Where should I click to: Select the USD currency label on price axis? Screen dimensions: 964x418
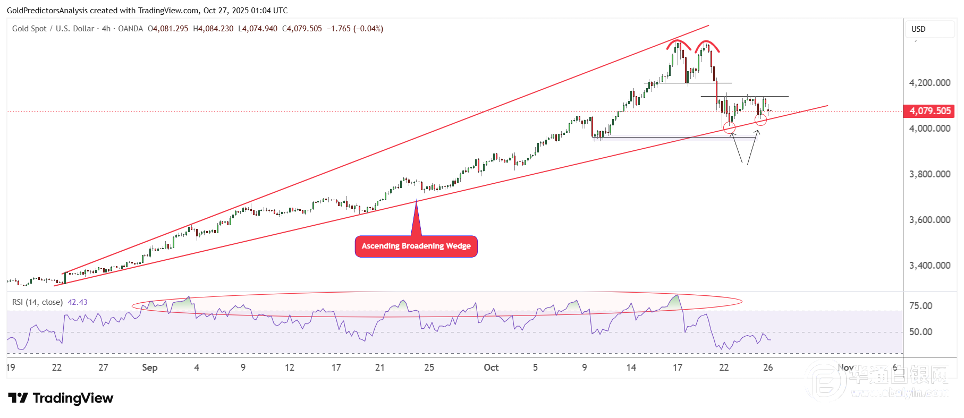919,29
